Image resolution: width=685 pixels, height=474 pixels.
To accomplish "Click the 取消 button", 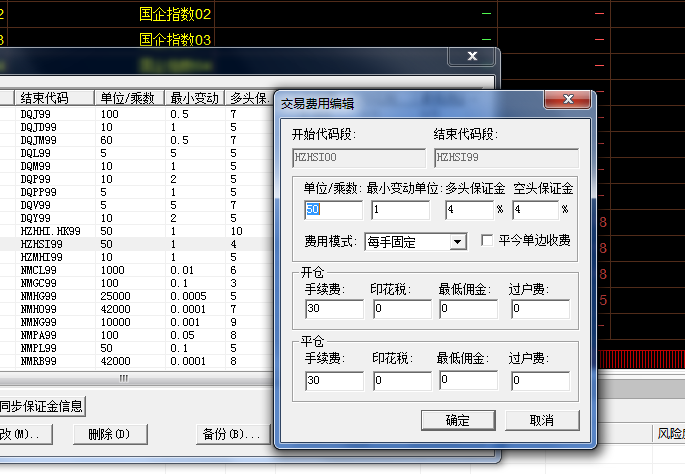I will point(542,420).
